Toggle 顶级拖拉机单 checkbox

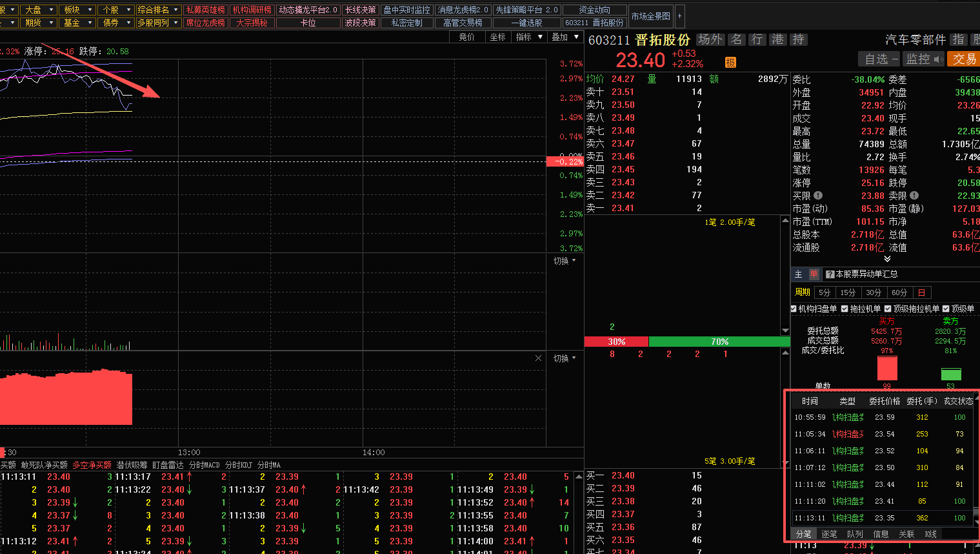(888, 309)
